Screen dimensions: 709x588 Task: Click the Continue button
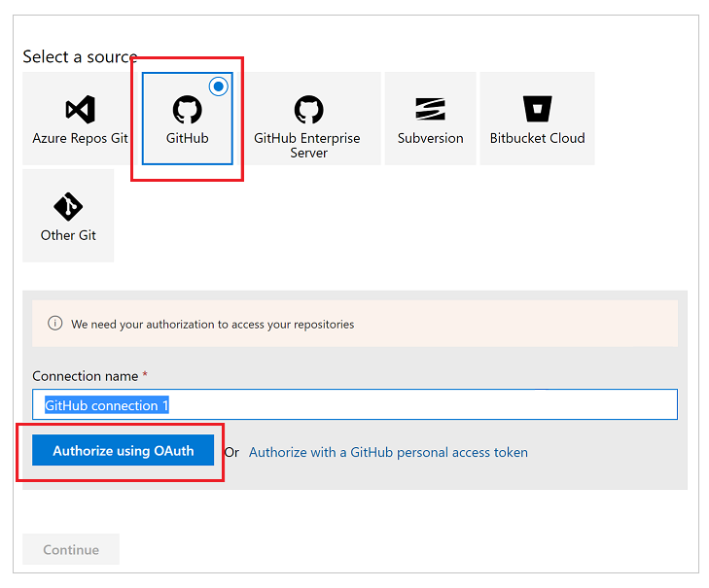pos(71,549)
